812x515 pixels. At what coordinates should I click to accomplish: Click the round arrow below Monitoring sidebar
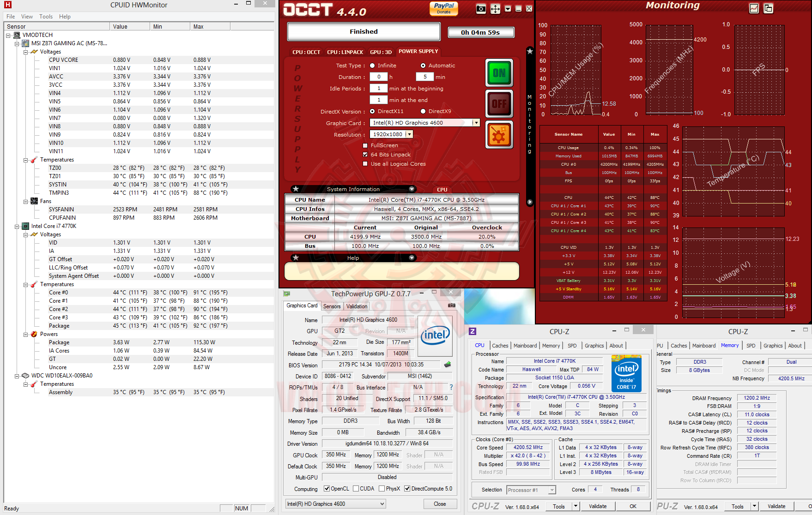click(x=530, y=202)
